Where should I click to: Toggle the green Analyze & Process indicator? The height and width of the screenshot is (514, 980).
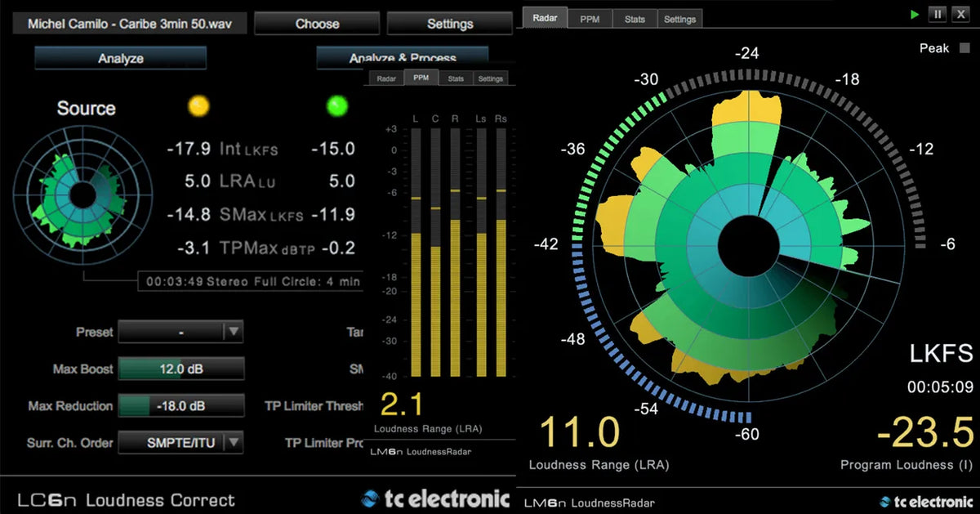[x=336, y=107]
